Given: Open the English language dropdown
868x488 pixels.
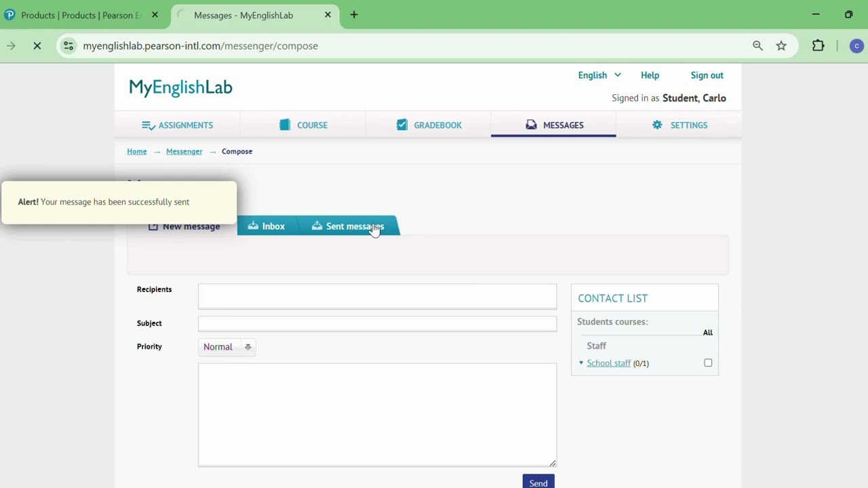Looking at the screenshot, I should pos(599,75).
